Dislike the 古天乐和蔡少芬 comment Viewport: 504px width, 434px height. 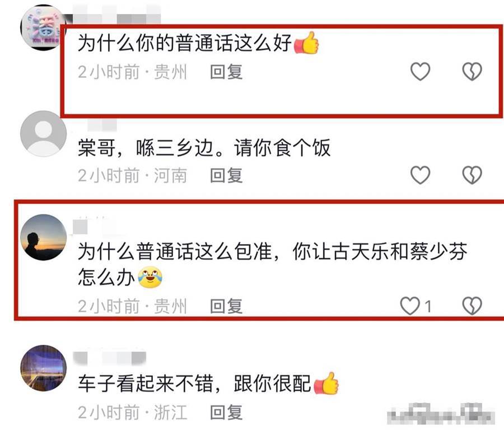click(472, 305)
